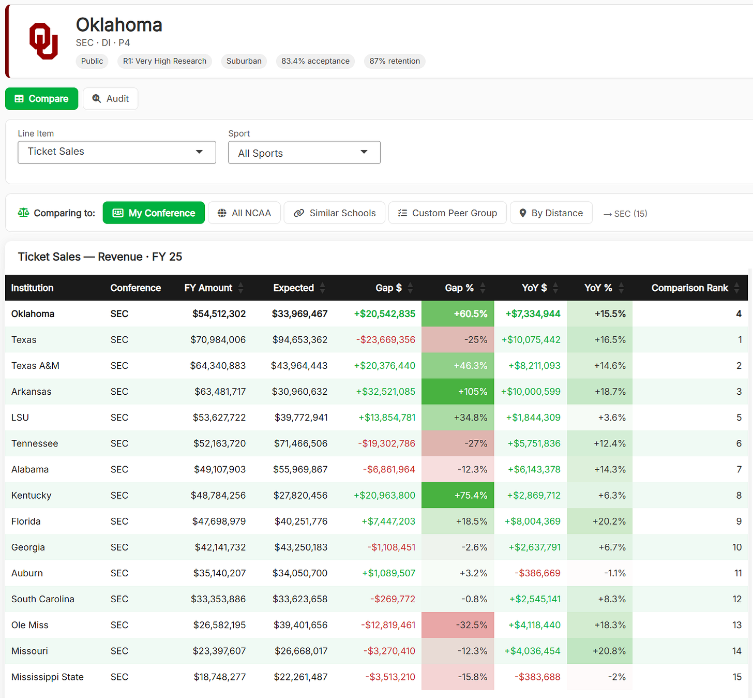
Task: Sort the Comparison Rank column via arrows
Action: pos(736,288)
